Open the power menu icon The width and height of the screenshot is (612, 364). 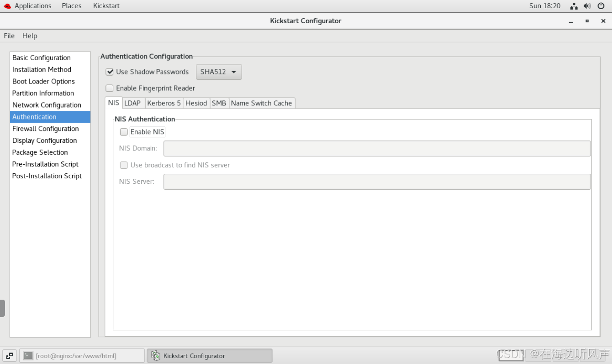point(601,6)
